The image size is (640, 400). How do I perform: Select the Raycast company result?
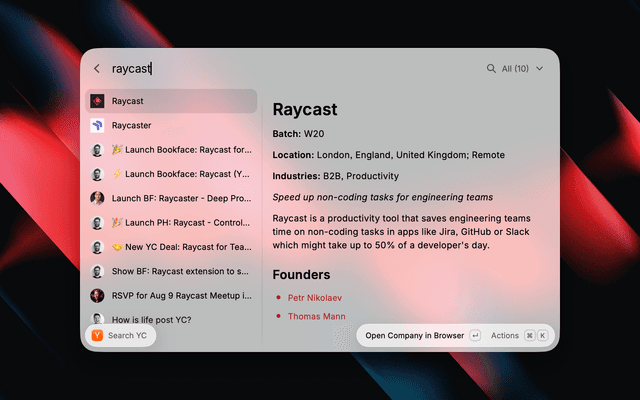point(171,101)
